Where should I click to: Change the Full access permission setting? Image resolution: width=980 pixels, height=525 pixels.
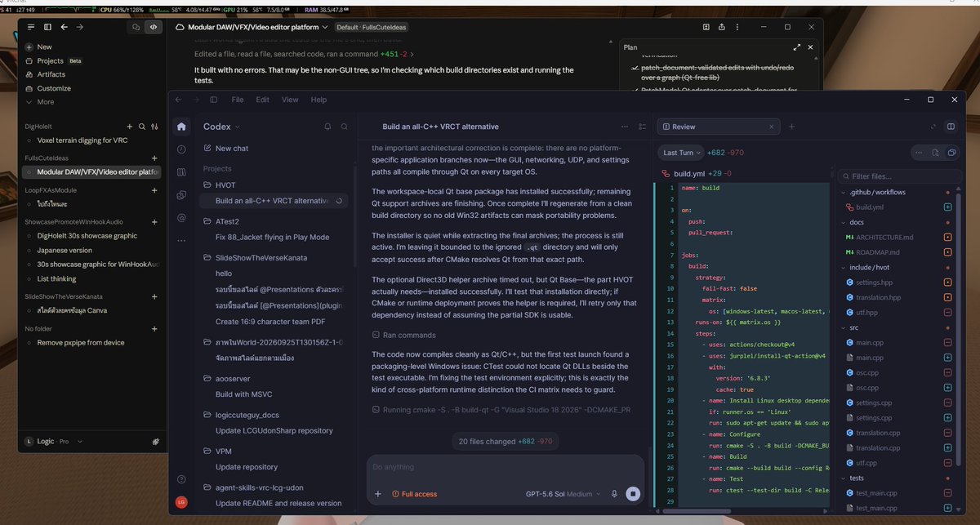414,494
